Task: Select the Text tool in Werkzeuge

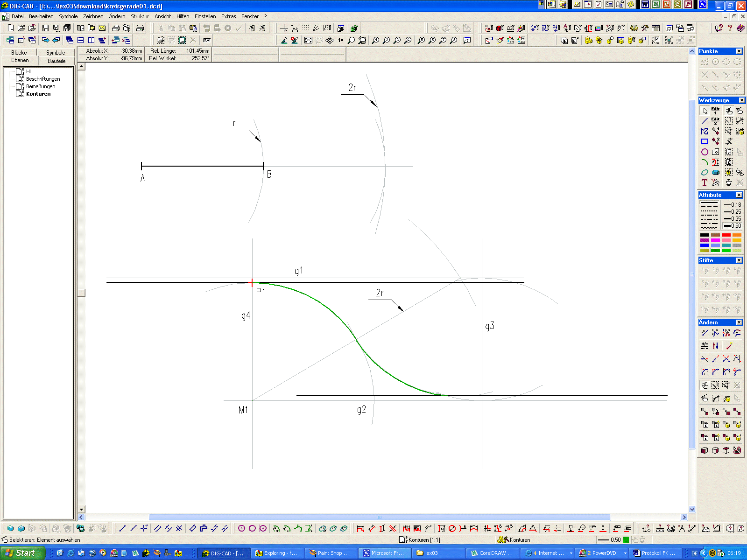Action: (x=705, y=183)
